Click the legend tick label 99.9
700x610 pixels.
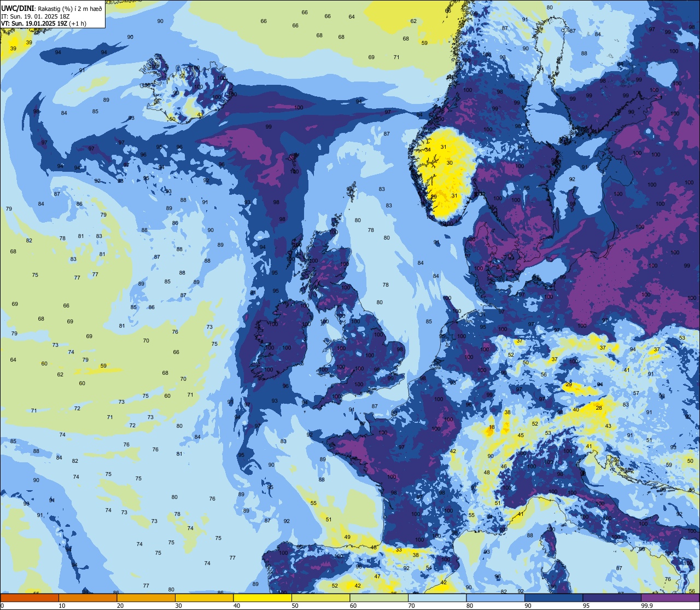(x=647, y=606)
